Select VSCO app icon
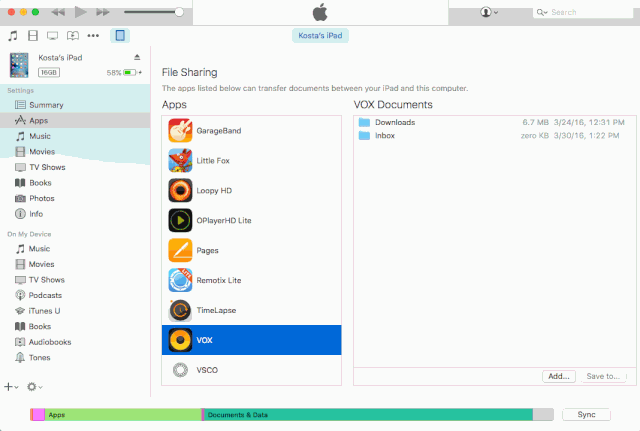The width and height of the screenshot is (640, 431). click(180, 370)
